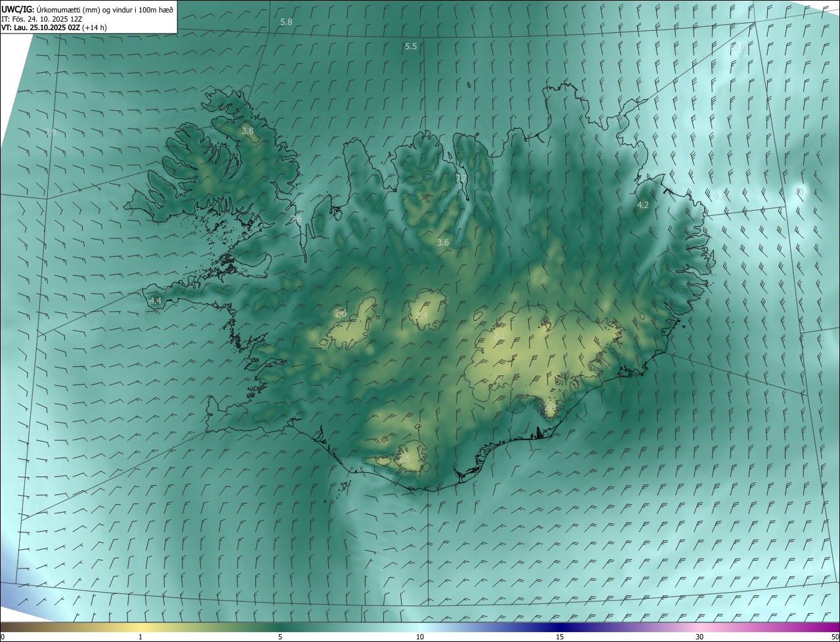840x642 pixels.
Task: Click the 9.8 value label off the east coast
Action: tap(720, 196)
